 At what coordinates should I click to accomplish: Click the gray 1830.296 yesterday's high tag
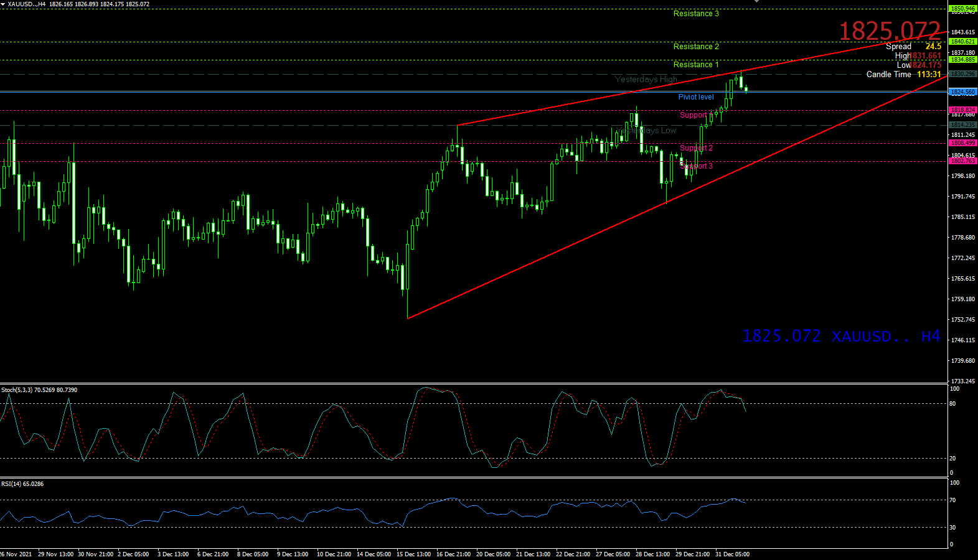tap(962, 74)
